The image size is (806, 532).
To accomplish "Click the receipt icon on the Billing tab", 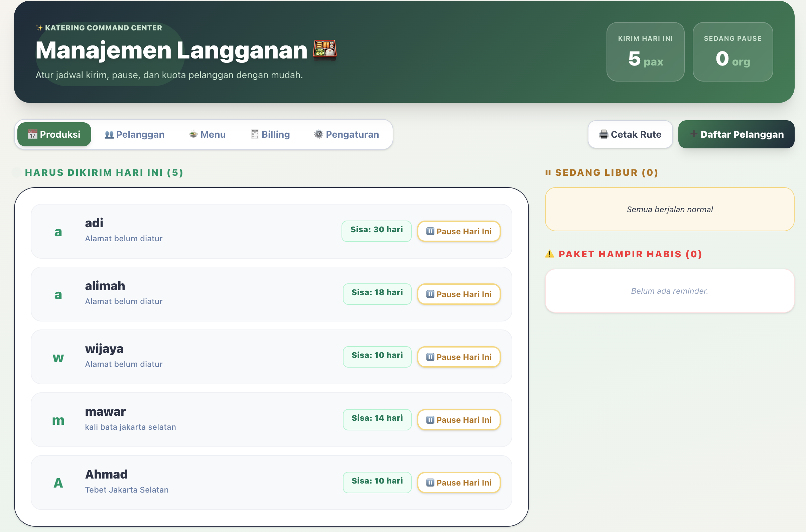I will point(254,134).
